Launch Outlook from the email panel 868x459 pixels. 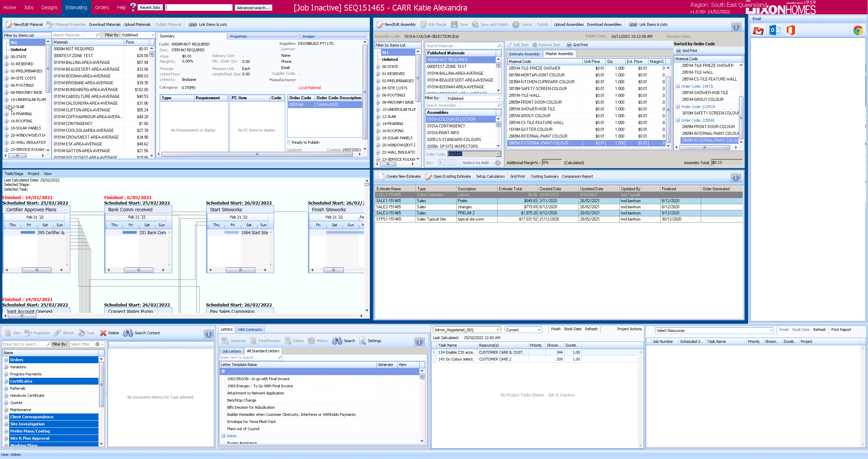[775, 30]
